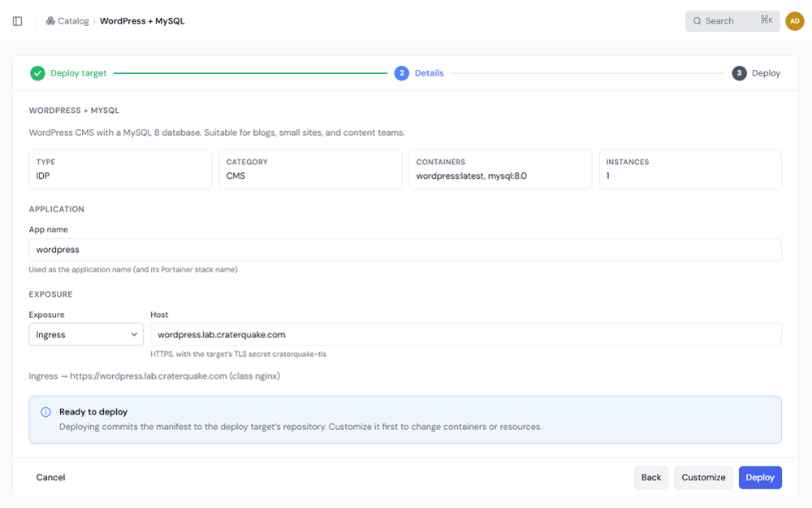Open the Exposure Ingress dropdown
812x508 pixels.
(86, 334)
